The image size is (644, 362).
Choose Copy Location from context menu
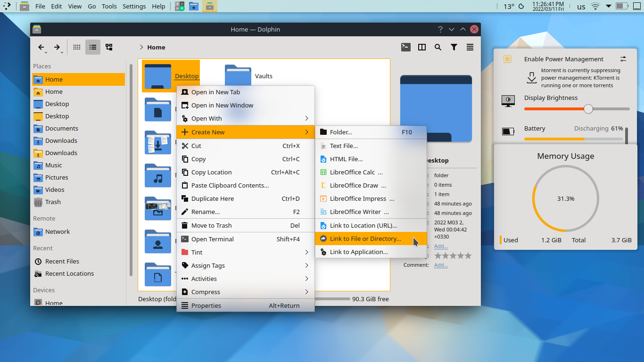(245, 172)
